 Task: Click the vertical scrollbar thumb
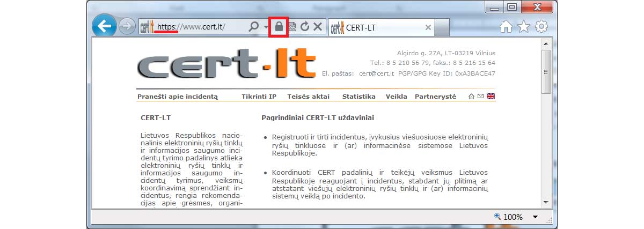pyautogui.click(x=546, y=72)
